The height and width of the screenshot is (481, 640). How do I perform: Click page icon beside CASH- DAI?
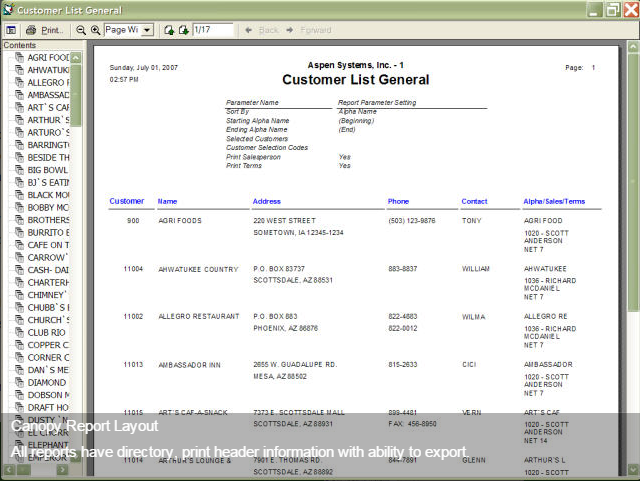point(19,269)
